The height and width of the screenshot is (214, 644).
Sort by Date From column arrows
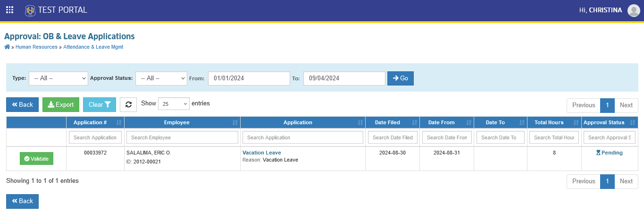(469, 122)
